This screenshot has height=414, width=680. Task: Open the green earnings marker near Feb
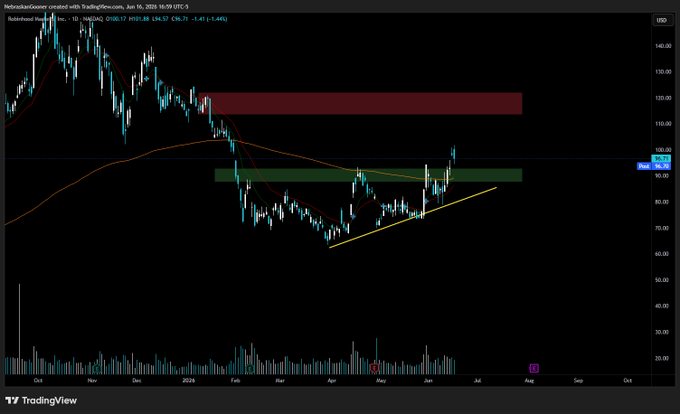(249, 368)
